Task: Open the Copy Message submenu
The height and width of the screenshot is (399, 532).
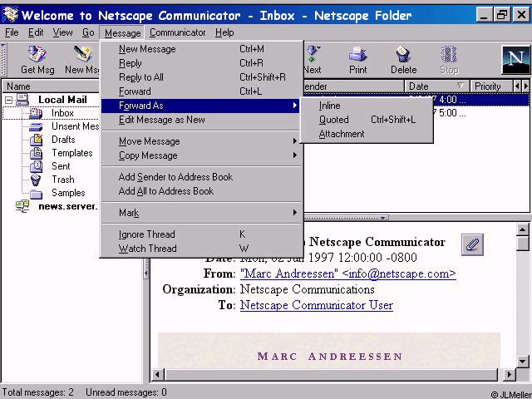Action: 200,155
